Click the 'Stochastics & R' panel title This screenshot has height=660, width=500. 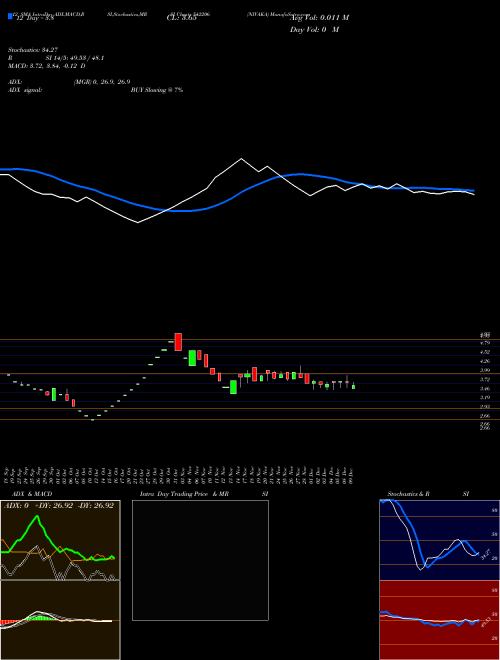[409, 494]
